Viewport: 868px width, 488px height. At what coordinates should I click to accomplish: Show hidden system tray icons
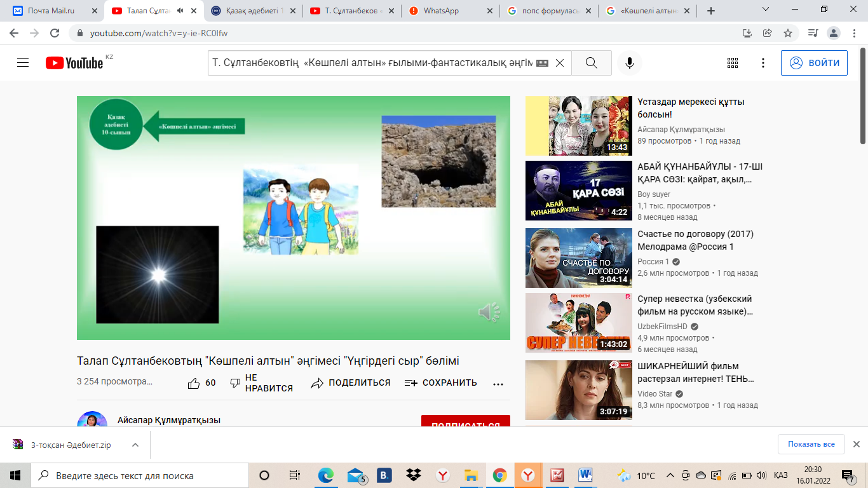pyautogui.click(x=670, y=475)
